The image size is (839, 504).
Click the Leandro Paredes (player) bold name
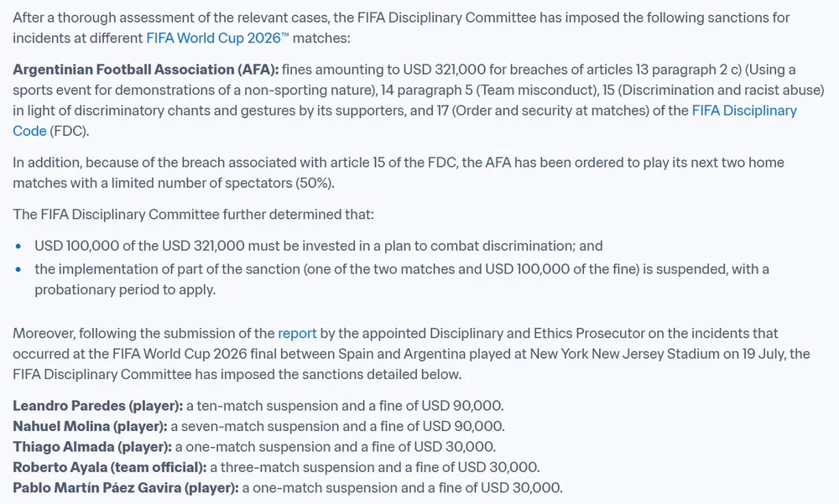[x=98, y=406]
